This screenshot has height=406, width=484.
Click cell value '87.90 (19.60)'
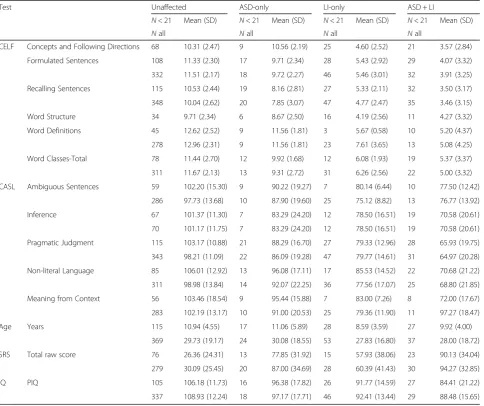click(291, 201)
